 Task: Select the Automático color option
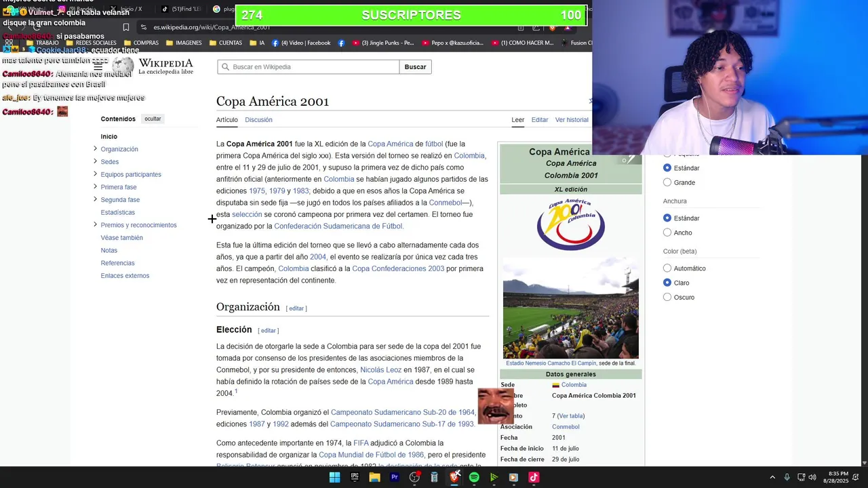pyautogui.click(x=667, y=268)
